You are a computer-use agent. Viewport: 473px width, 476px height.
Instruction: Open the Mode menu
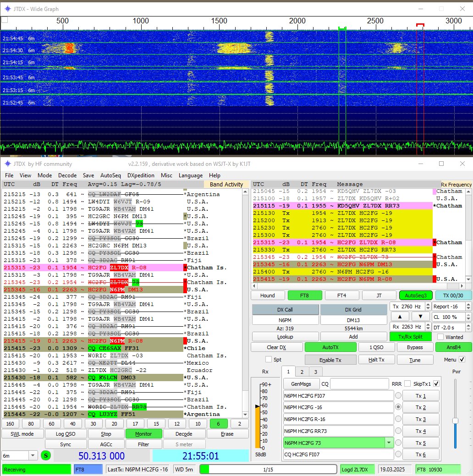(x=44, y=175)
